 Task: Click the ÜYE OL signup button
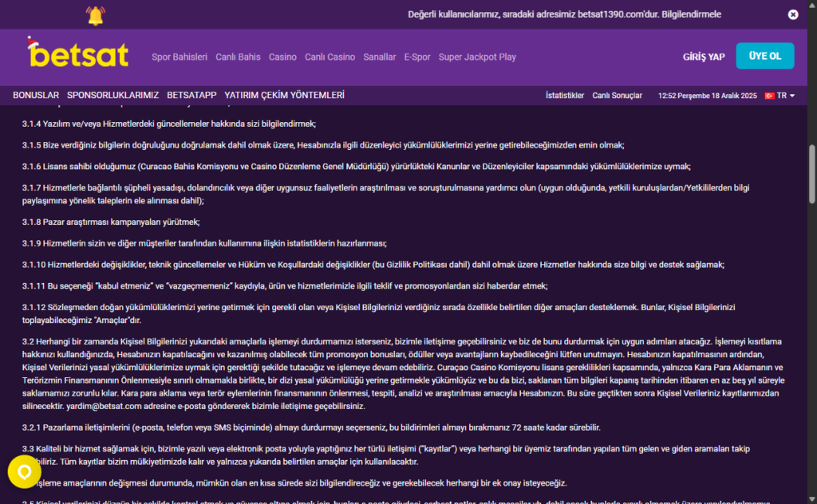[x=765, y=56]
